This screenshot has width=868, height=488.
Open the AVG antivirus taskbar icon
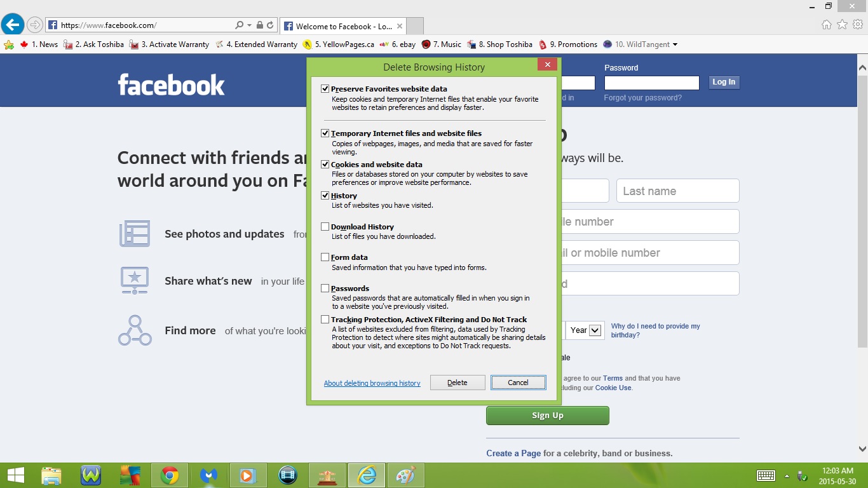pos(130,475)
